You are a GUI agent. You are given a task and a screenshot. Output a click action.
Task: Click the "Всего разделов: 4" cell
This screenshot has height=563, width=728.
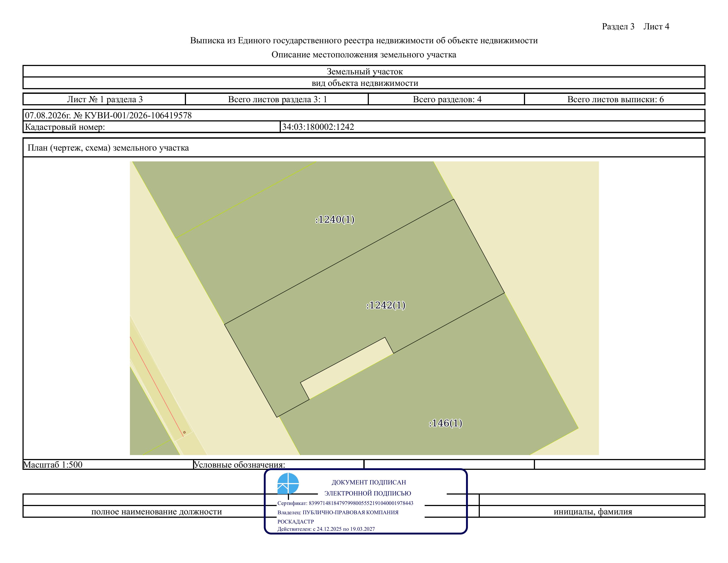tap(447, 99)
